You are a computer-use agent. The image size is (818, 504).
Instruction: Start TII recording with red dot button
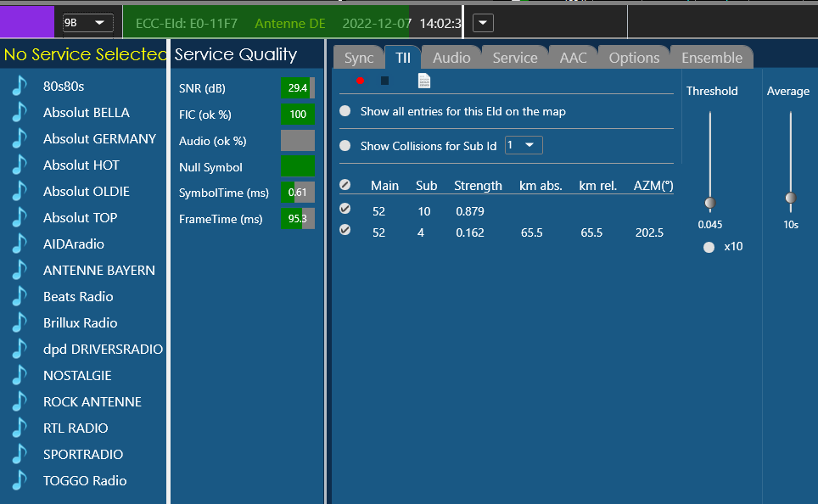[x=360, y=81]
